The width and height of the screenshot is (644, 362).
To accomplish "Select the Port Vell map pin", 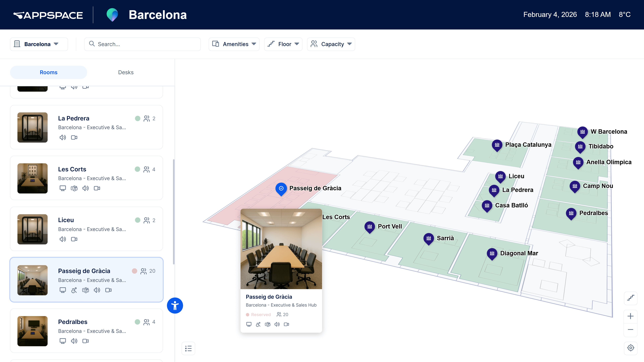I will pos(369,227).
